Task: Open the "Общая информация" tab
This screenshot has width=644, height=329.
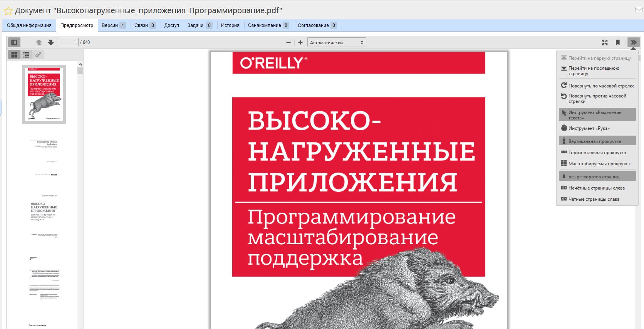Action: pos(29,25)
